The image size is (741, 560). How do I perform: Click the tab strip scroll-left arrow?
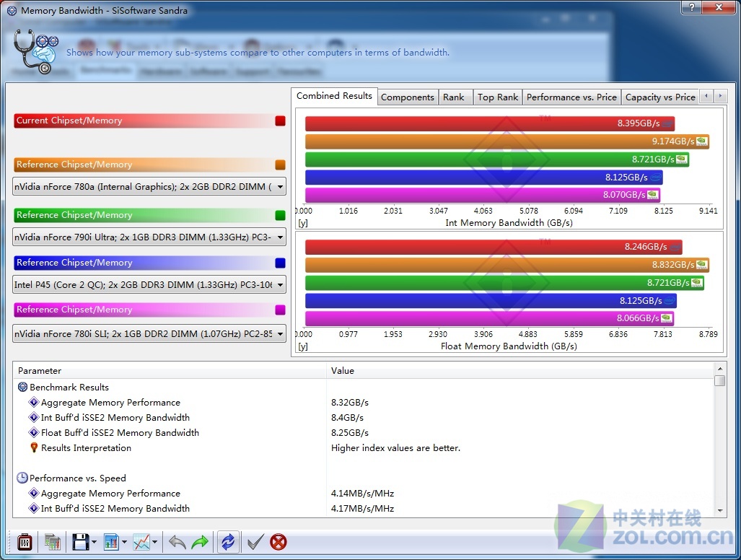(x=706, y=96)
